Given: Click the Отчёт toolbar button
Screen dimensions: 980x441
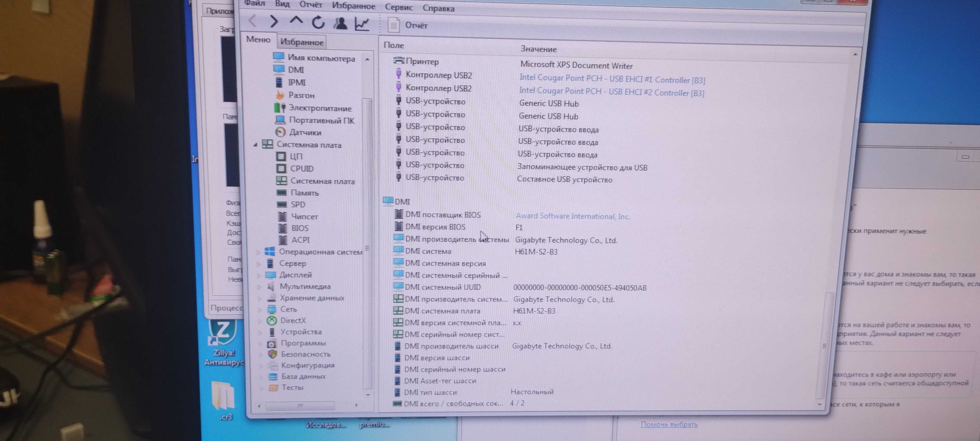Looking at the screenshot, I should click(407, 25).
